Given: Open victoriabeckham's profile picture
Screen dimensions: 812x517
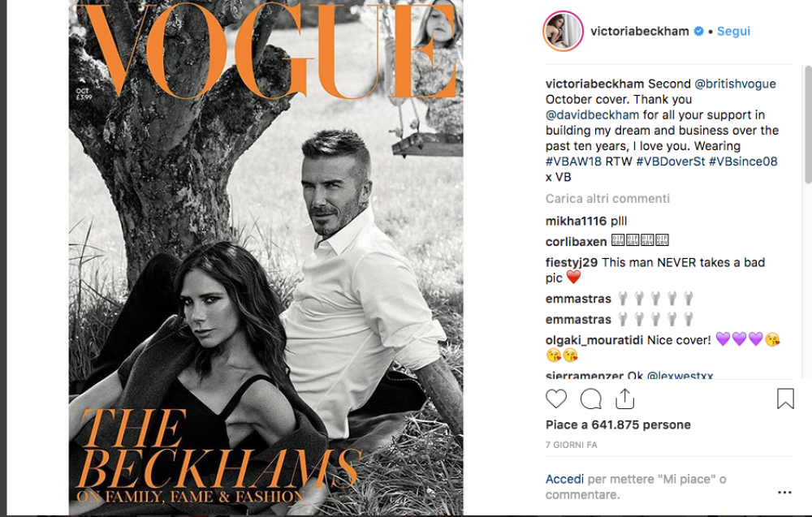Looking at the screenshot, I should (x=563, y=31).
